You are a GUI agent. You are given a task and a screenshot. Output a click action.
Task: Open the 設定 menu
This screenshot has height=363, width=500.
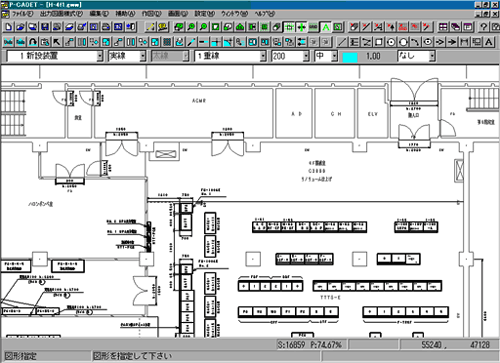[204, 14]
